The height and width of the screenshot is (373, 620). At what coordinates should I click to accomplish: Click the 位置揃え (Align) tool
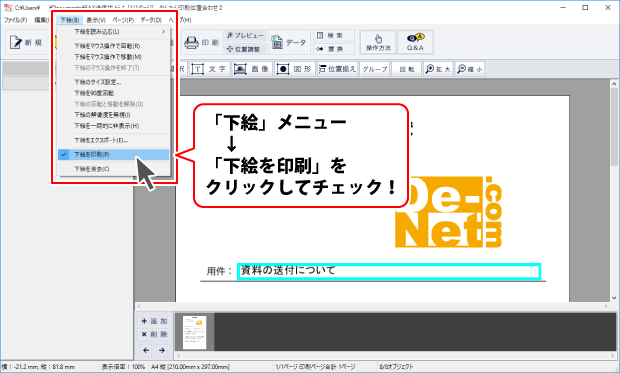click(337, 69)
